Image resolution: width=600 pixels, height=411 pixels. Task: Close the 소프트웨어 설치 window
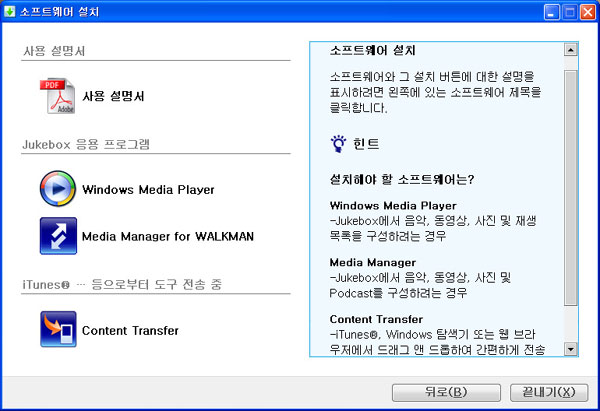pyautogui.click(x=587, y=12)
